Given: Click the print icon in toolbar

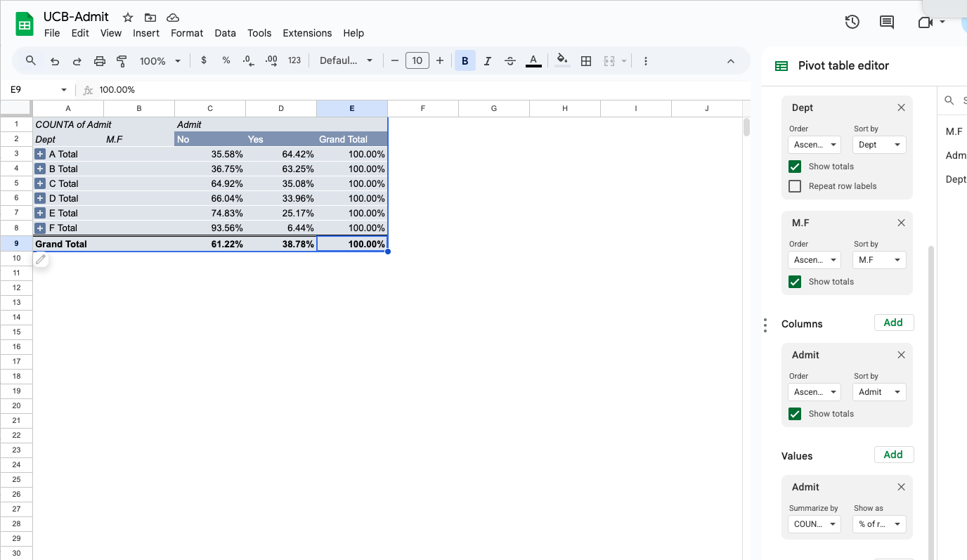Looking at the screenshot, I should (x=100, y=61).
